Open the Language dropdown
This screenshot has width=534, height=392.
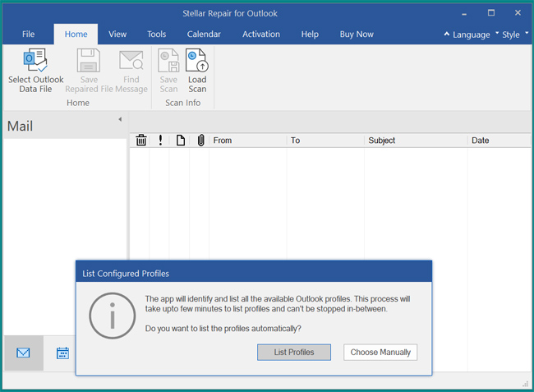(x=476, y=35)
